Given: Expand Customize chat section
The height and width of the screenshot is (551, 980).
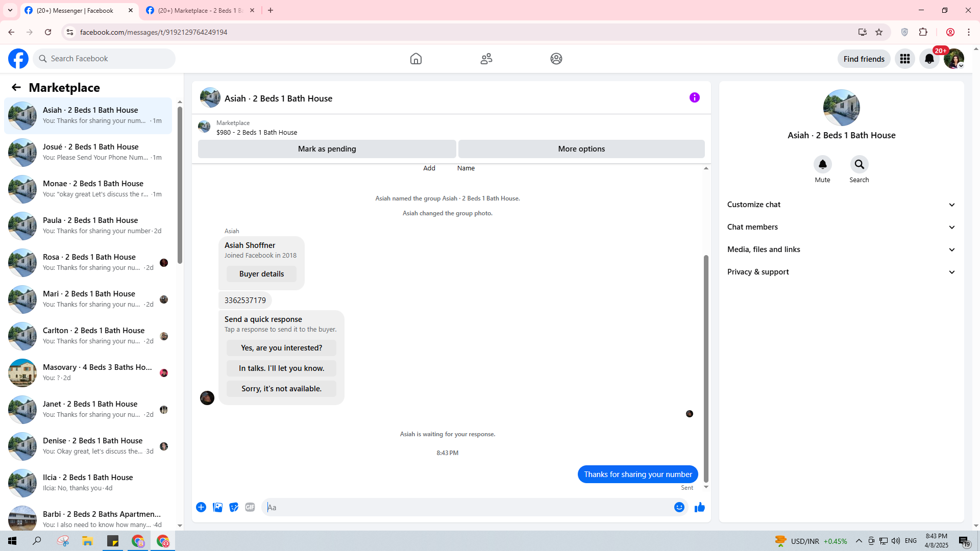Looking at the screenshot, I should click(841, 205).
